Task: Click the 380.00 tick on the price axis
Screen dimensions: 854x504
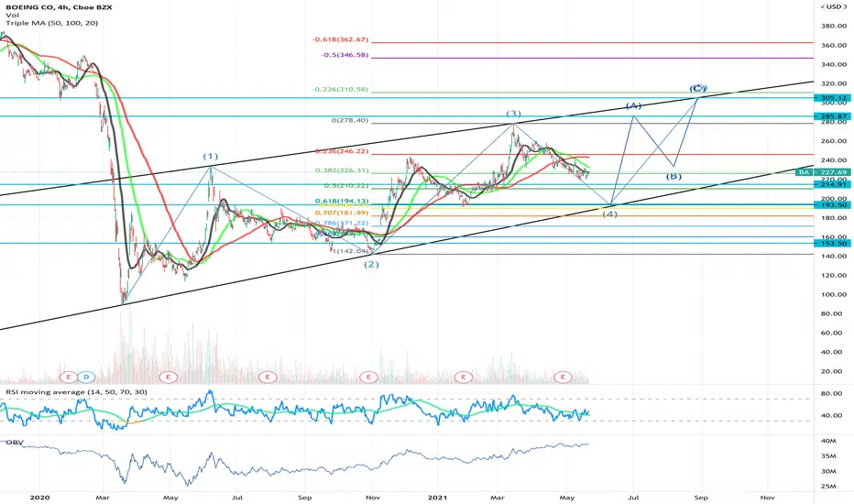Action: point(834,27)
